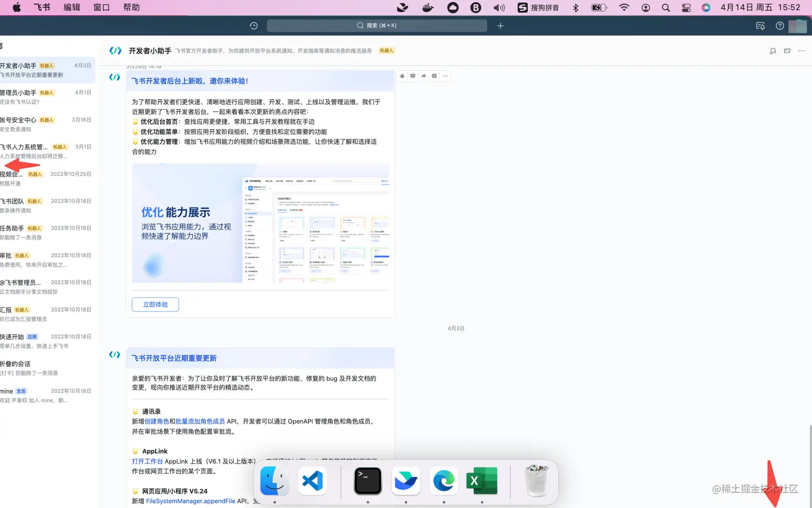Click the volume icon in menu bar
Image resolution: width=812 pixels, height=508 pixels.
pos(499,8)
